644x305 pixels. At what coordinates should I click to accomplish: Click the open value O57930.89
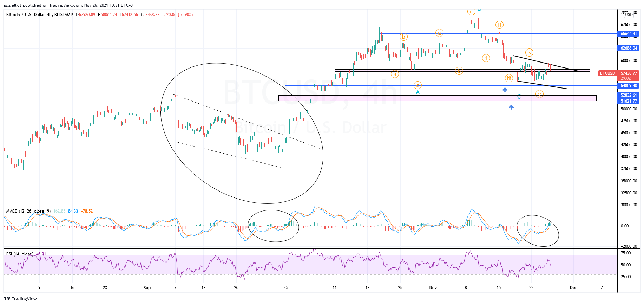(85, 15)
